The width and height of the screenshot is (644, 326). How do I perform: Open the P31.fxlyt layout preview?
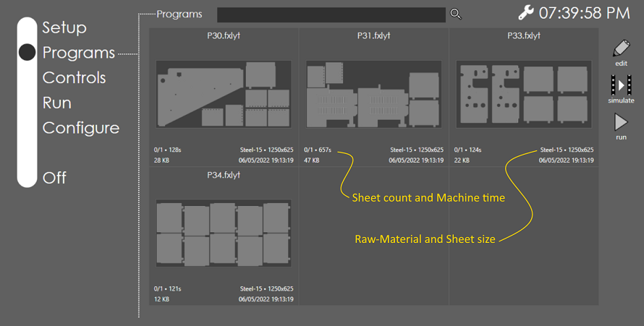click(373, 95)
